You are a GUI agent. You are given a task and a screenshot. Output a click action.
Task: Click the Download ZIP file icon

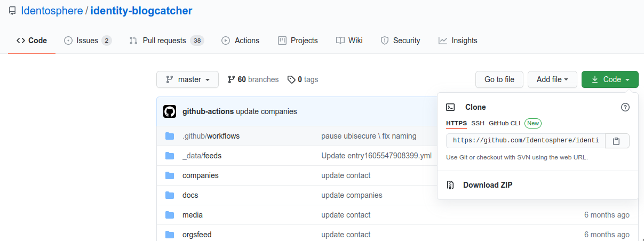(x=451, y=185)
